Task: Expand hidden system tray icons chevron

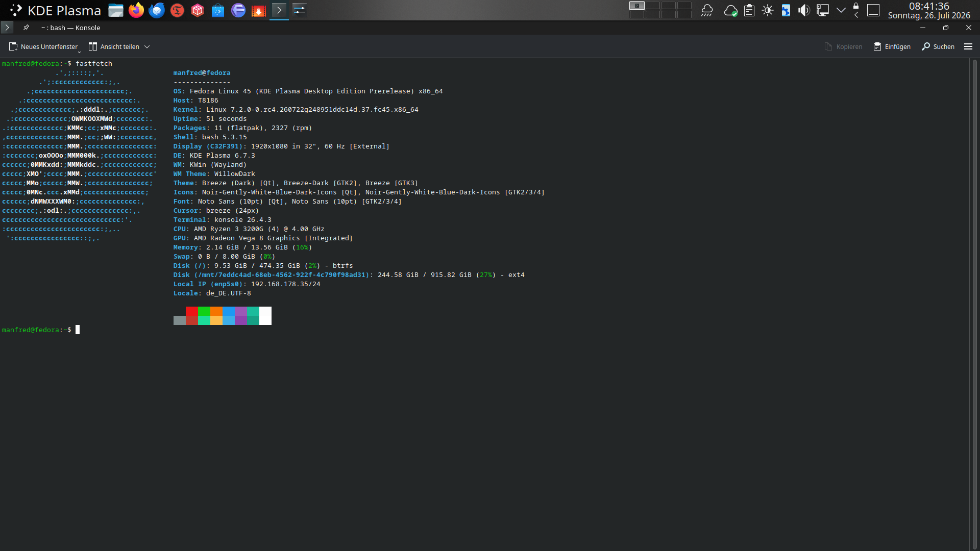Action: [841, 10]
